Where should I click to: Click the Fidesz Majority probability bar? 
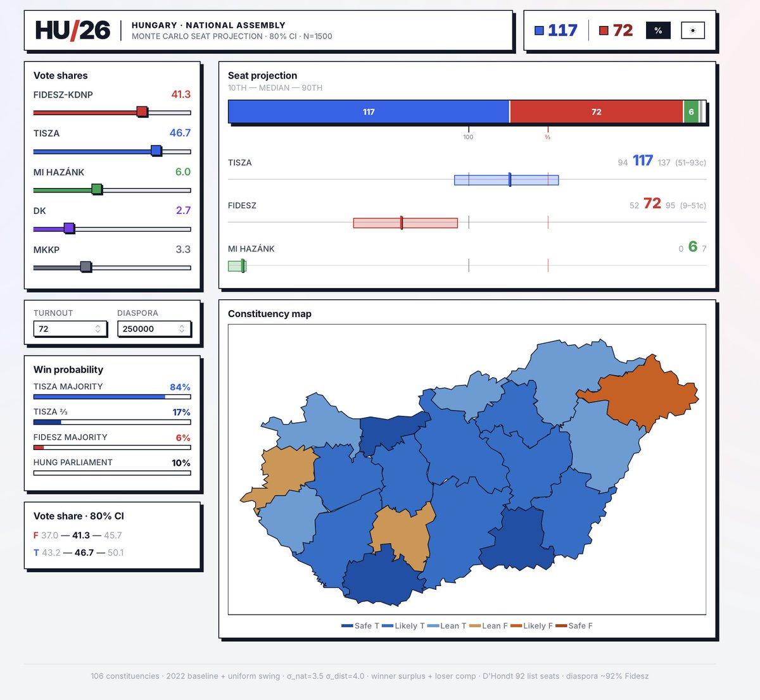click(x=112, y=447)
